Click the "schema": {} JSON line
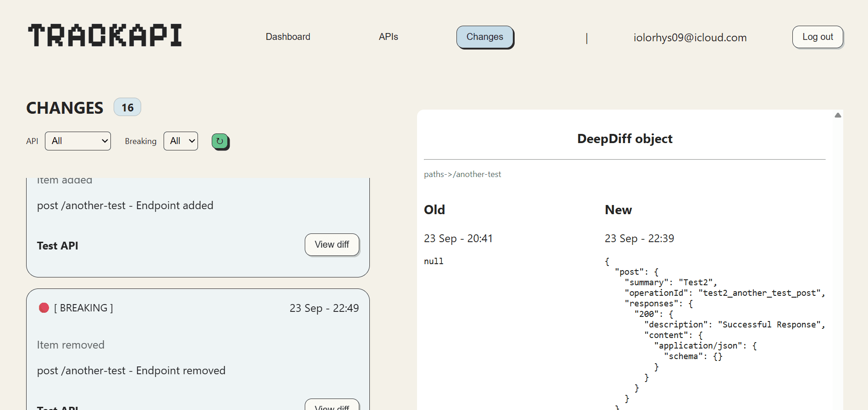 [x=693, y=356]
